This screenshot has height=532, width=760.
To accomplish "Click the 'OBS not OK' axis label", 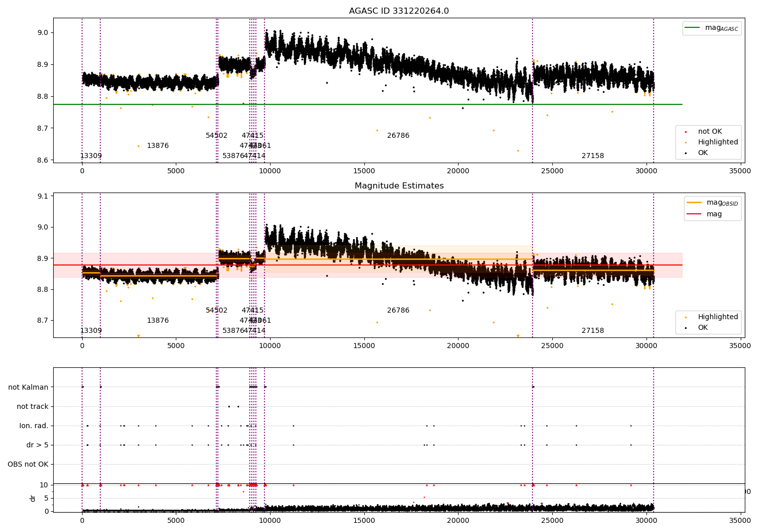I will (x=28, y=464).
